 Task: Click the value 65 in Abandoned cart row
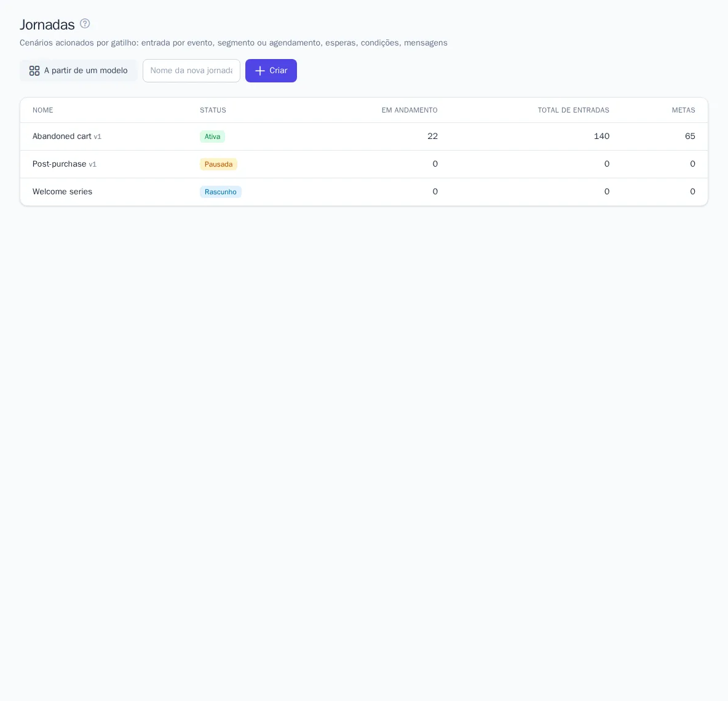690,136
